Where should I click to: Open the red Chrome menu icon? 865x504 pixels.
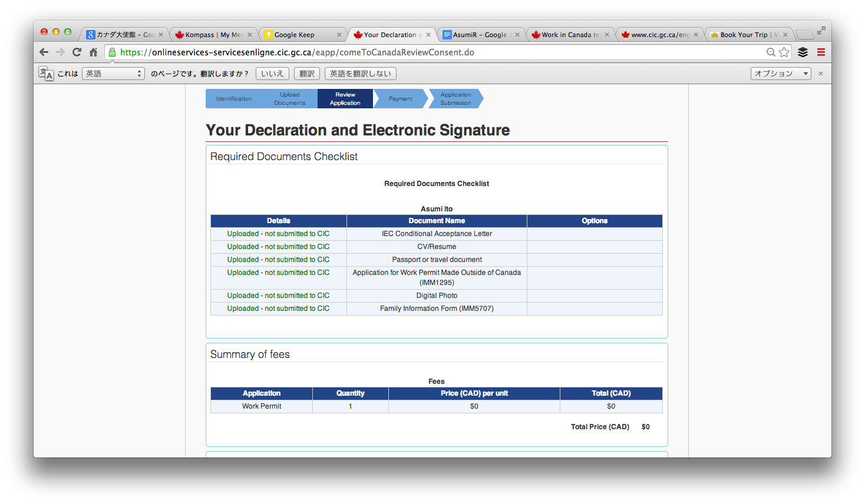[821, 52]
